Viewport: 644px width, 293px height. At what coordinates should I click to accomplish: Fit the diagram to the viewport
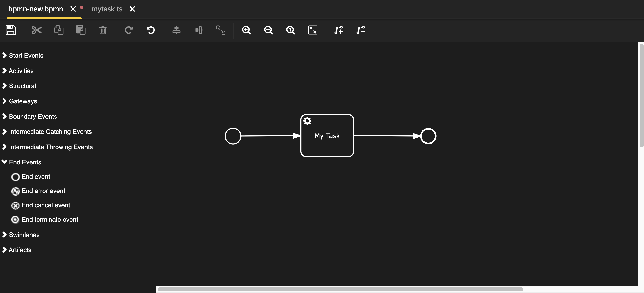point(312,30)
